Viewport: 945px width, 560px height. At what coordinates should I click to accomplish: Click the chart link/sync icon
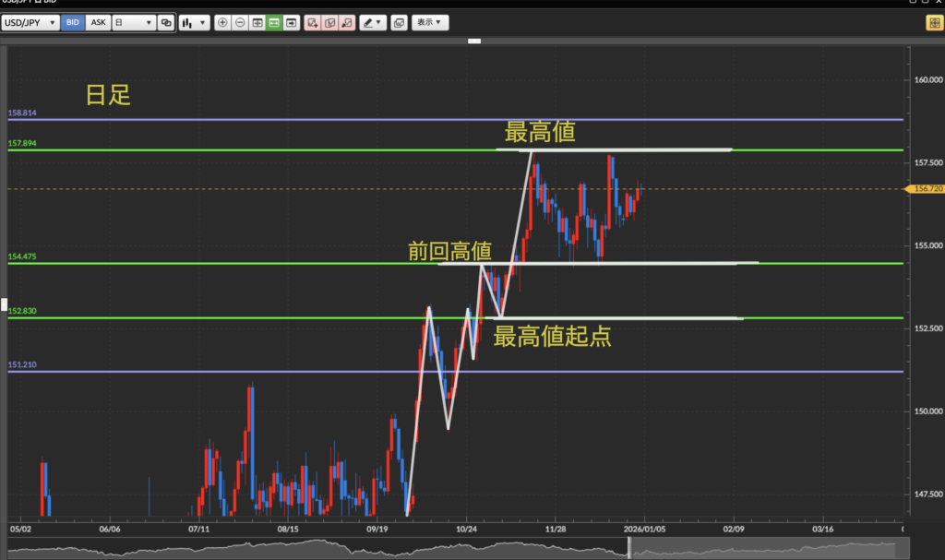tap(166, 22)
